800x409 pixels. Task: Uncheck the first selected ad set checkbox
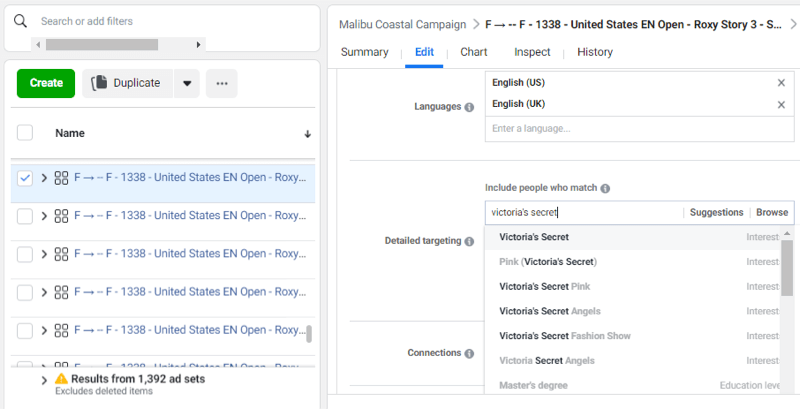(x=25, y=178)
